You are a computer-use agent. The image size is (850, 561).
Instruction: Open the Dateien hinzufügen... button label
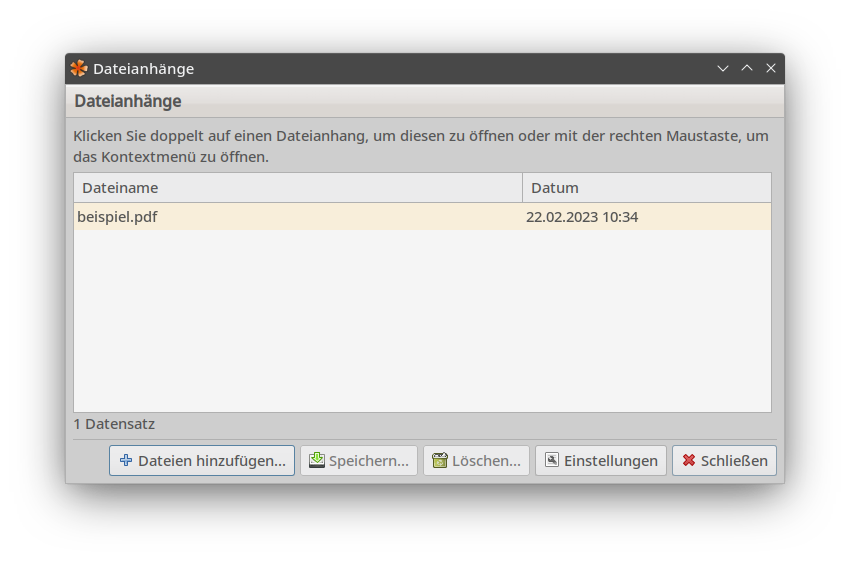click(211, 461)
